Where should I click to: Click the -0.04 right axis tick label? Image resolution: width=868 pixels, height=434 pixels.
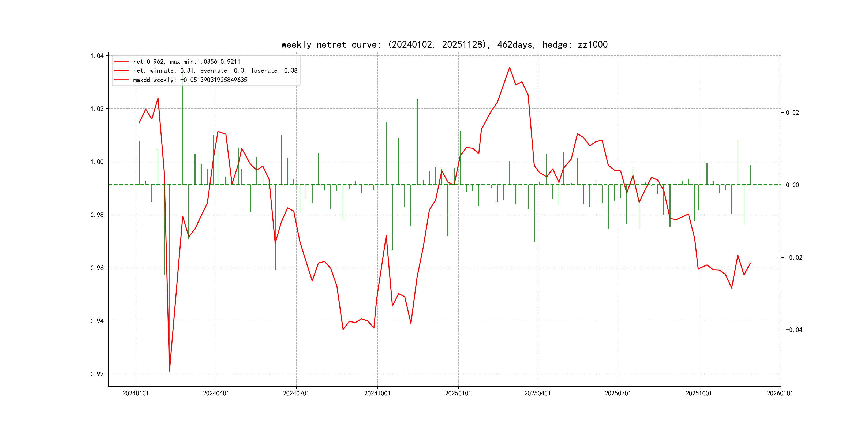point(794,330)
